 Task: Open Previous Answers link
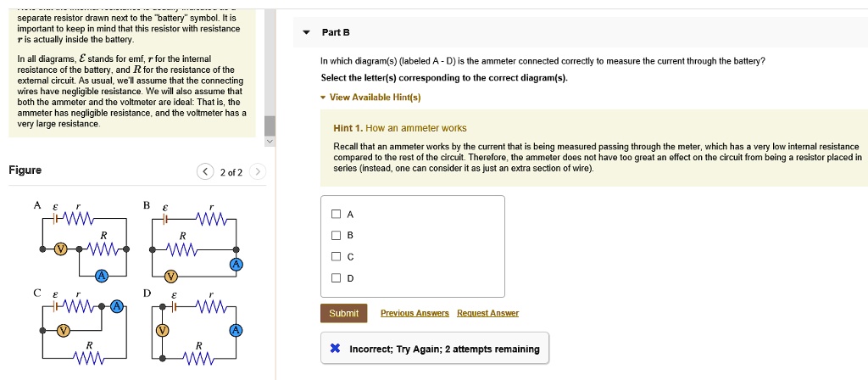[415, 314]
